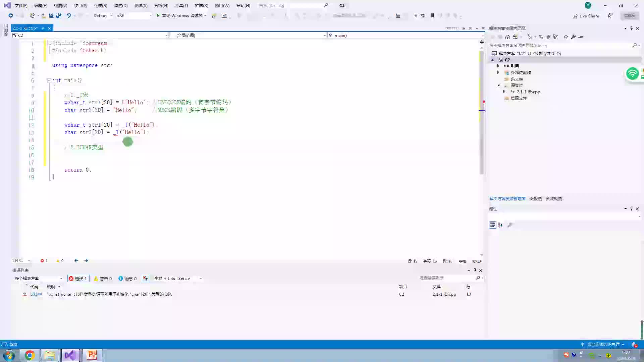
Task: Click the Save icon in toolbar
Action: point(51,15)
